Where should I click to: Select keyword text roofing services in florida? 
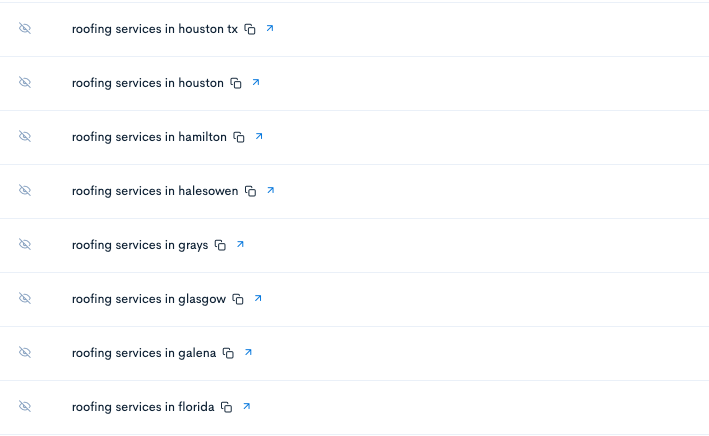coord(143,407)
